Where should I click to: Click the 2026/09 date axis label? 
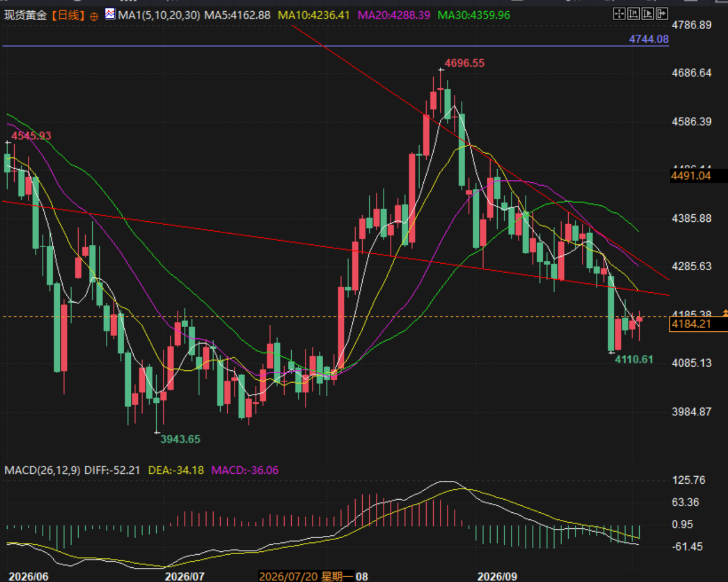click(497, 576)
